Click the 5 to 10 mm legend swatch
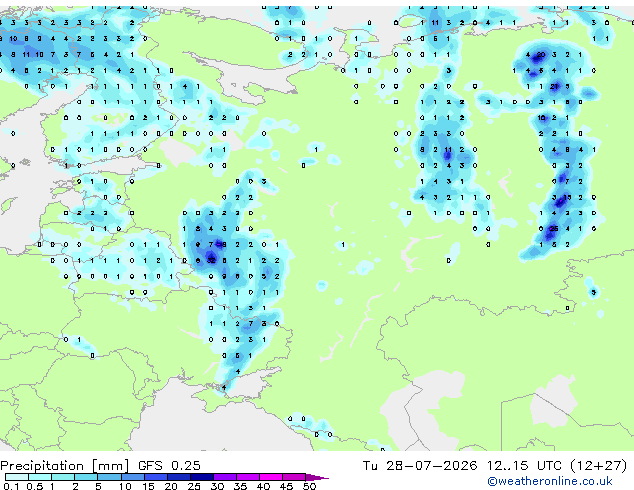The width and height of the screenshot is (634, 490). pos(110,477)
